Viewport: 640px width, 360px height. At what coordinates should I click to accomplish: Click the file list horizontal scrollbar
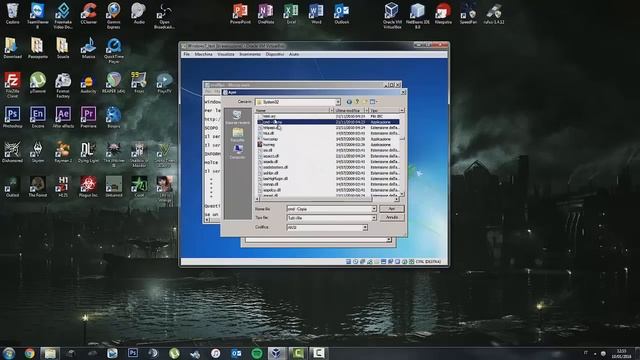[x=327, y=199]
